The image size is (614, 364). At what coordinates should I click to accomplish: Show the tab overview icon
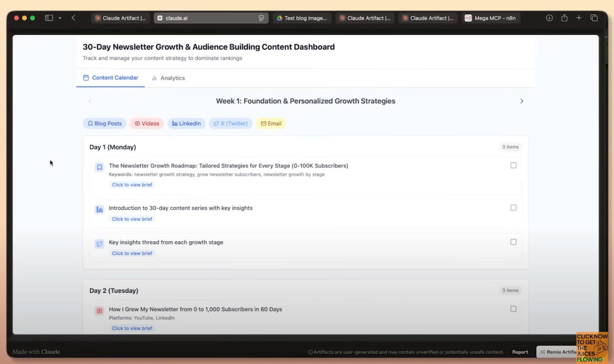click(594, 18)
